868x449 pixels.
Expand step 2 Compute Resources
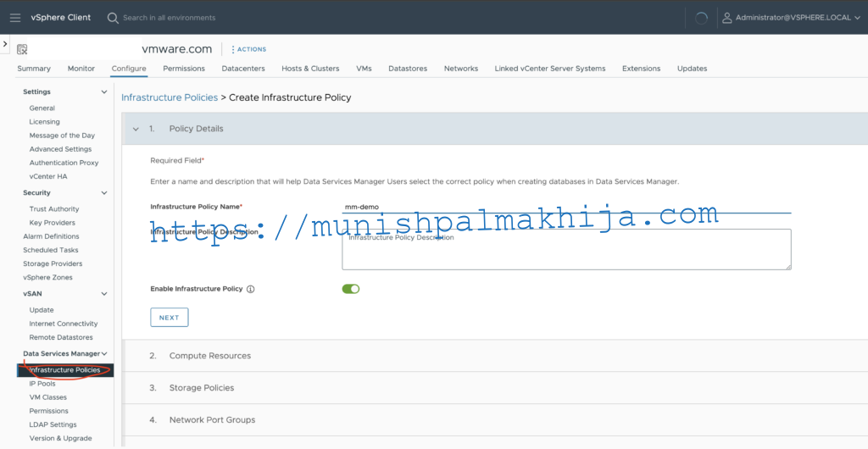494,356
